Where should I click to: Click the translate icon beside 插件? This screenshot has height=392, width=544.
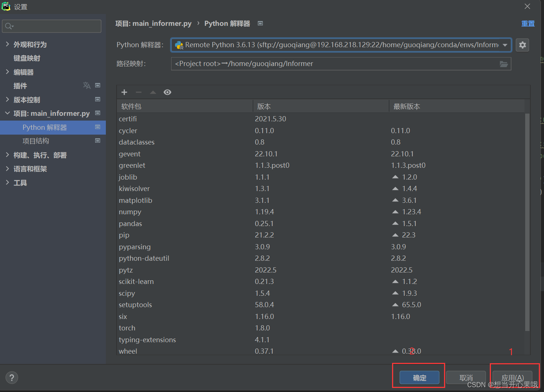pos(87,86)
